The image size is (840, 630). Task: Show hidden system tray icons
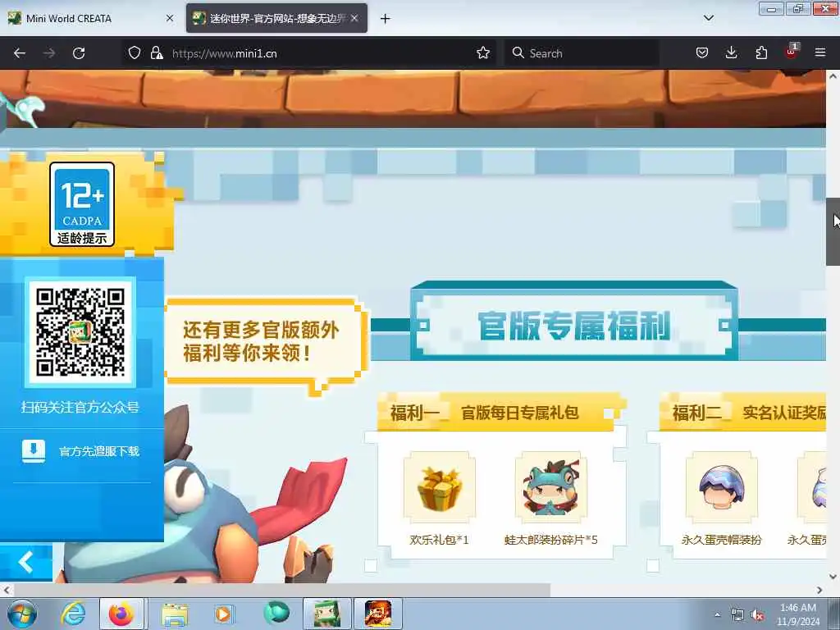(x=717, y=615)
